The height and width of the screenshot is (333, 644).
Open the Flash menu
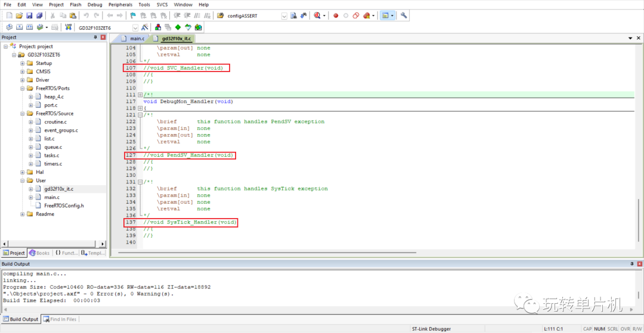(x=76, y=5)
